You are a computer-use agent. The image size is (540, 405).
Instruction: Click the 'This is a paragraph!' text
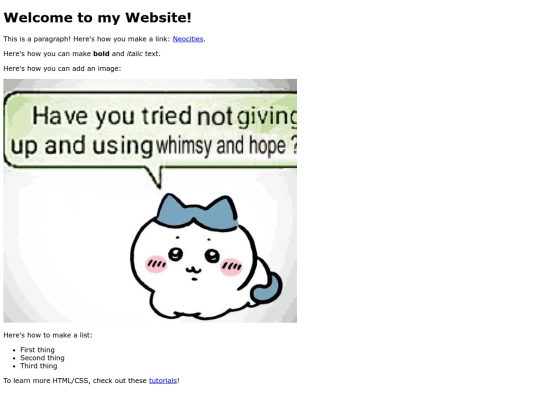click(x=37, y=39)
